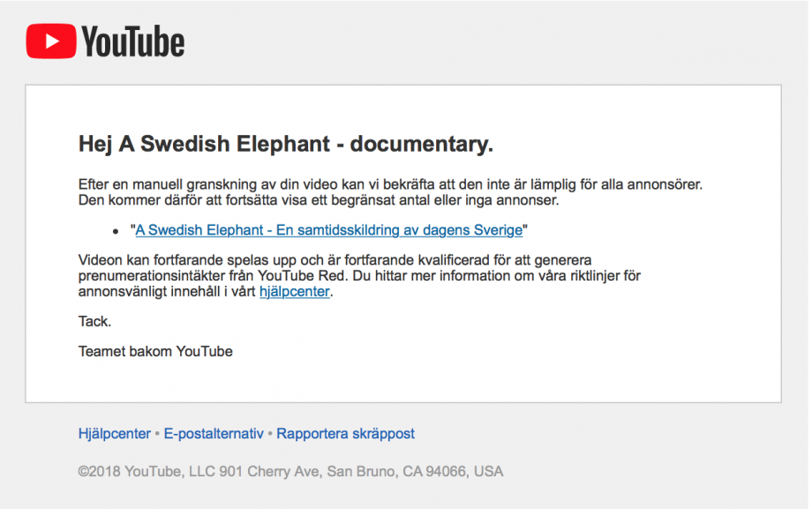
Task: Open E-postalternativ in the footer
Action: point(214,433)
